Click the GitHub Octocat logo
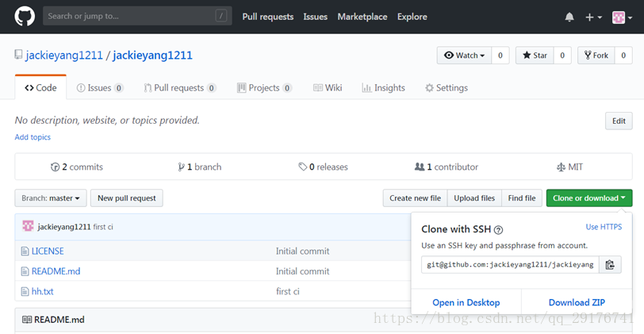 click(25, 17)
